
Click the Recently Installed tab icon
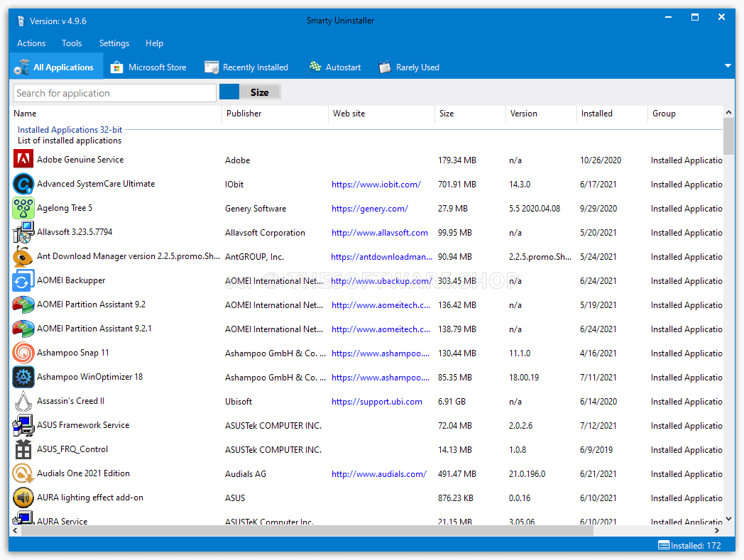point(212,67)
